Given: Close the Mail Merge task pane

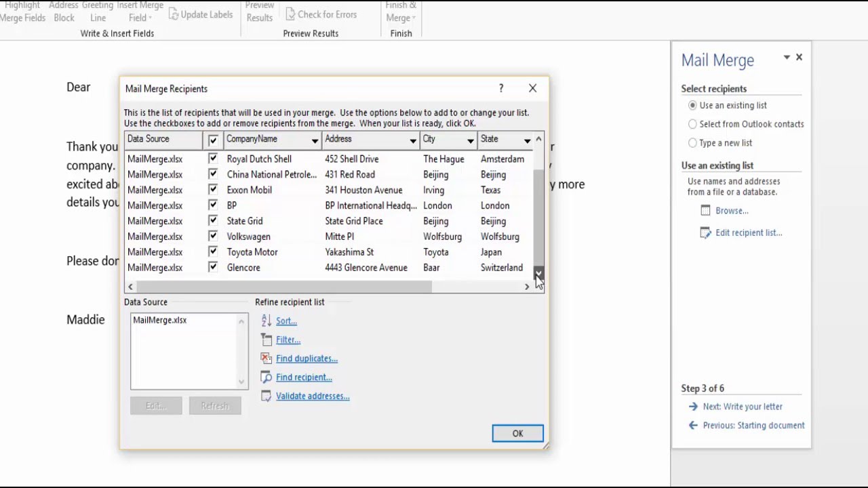Looking at the screenshot, I should click(799, 58).
